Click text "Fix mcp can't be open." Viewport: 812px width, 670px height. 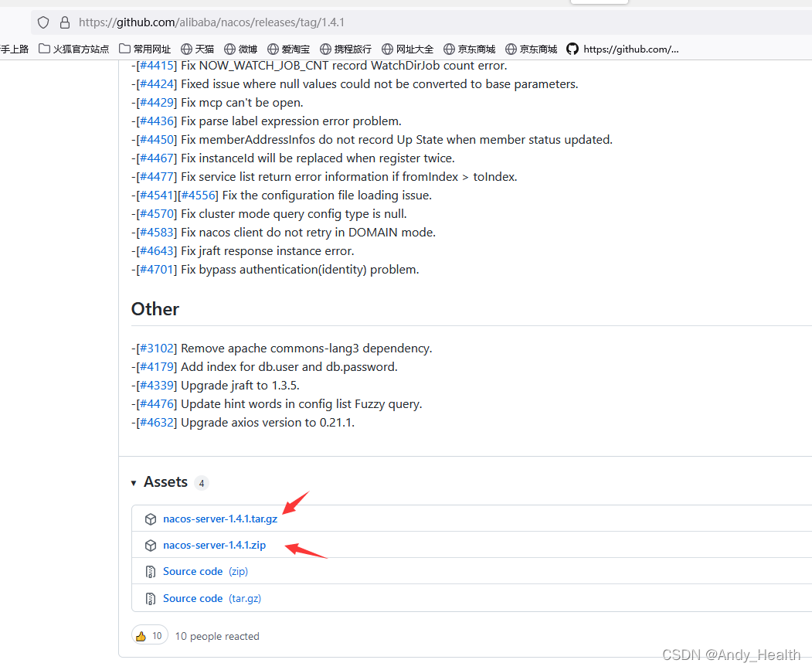(242, 103)
